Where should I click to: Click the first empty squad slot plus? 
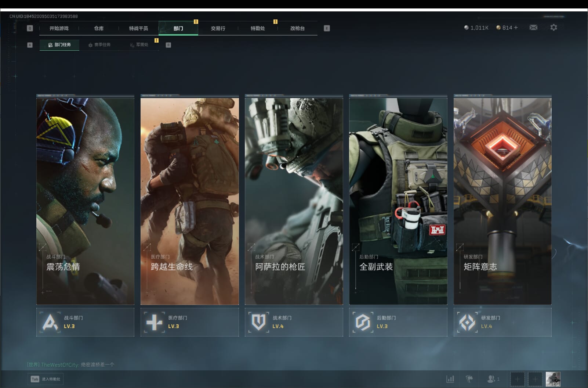517,379
